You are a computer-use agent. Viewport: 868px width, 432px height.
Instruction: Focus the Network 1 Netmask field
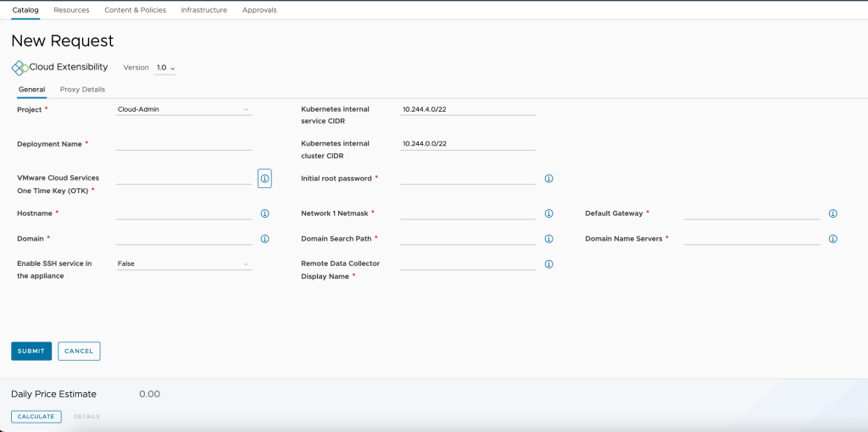click(x=468, y=213)
